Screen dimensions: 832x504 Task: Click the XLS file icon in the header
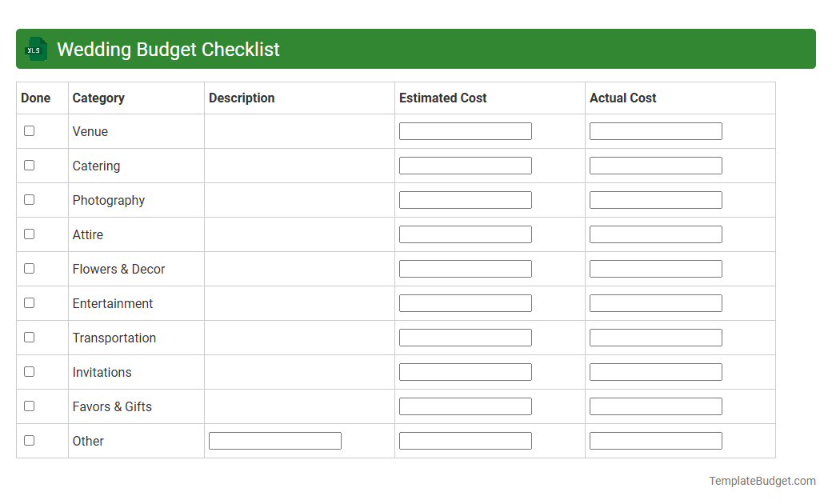(35, 49)
